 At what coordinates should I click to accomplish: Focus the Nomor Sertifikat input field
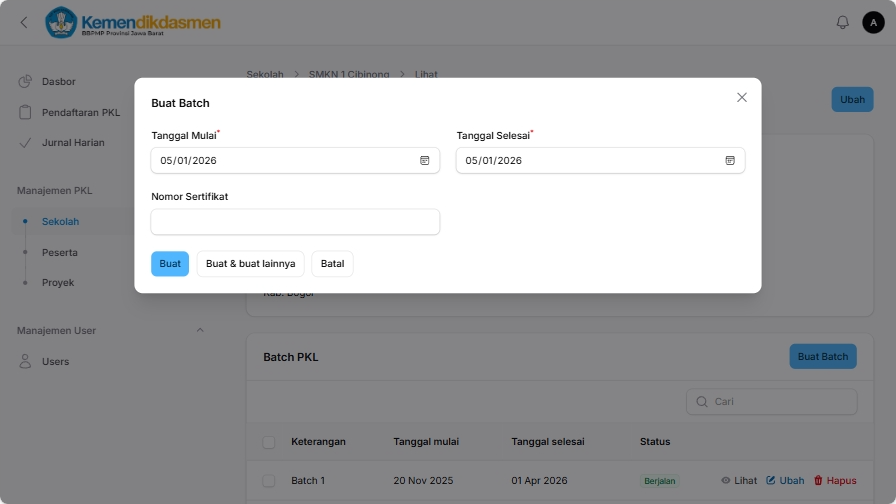coord(295,222)
